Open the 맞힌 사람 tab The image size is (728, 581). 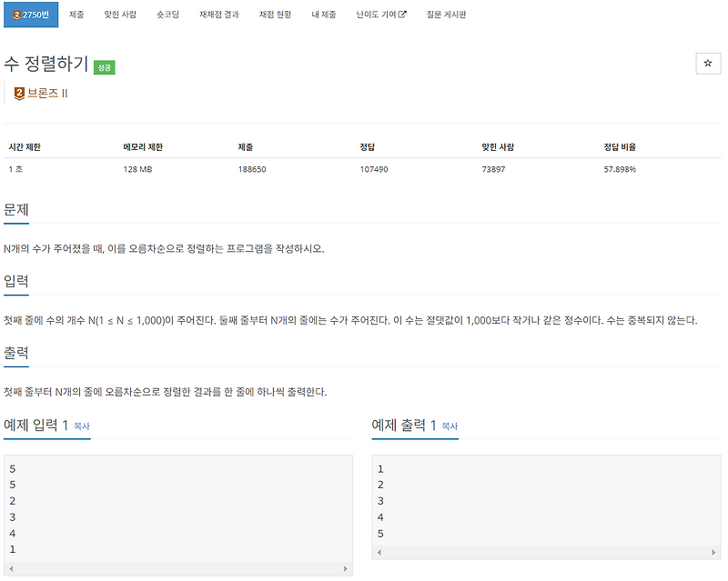pyautogui.click(x=120, y=15)
